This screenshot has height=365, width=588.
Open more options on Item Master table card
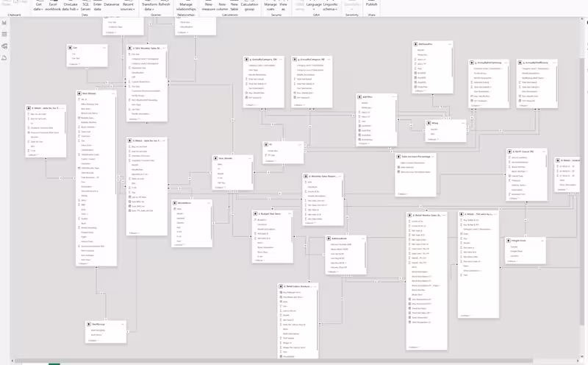(x=113, y=93)
